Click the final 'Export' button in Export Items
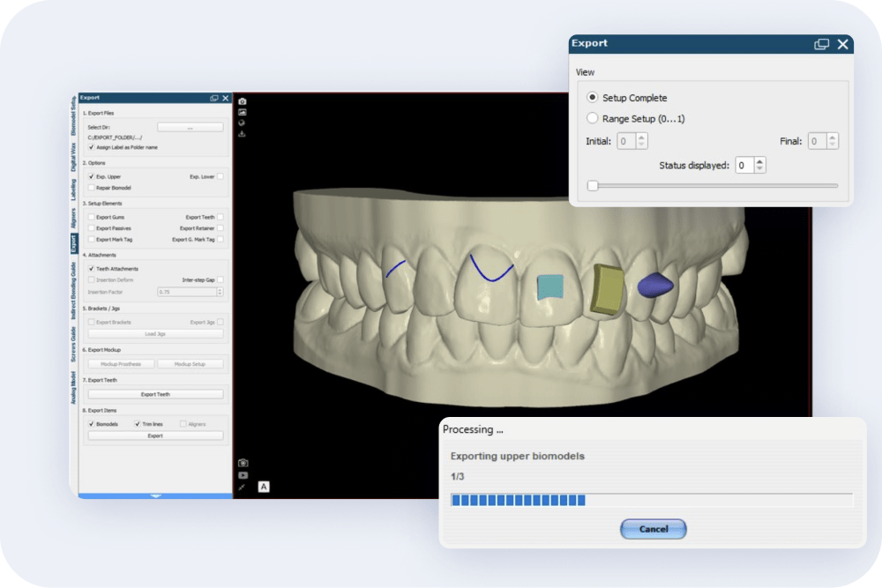Screen dimensions: 882x588 (x=155, y=435)
